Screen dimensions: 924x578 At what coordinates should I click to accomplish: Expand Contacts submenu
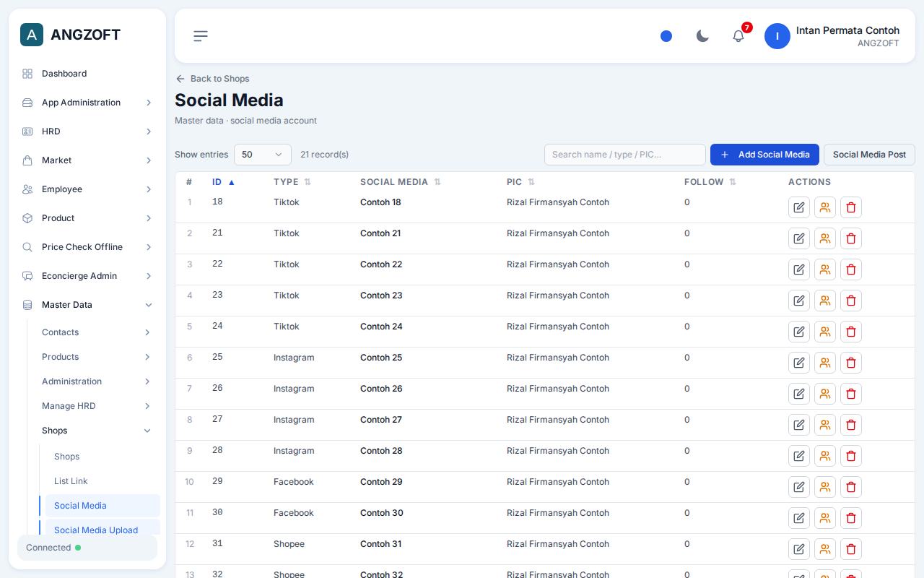click(97, 332)
